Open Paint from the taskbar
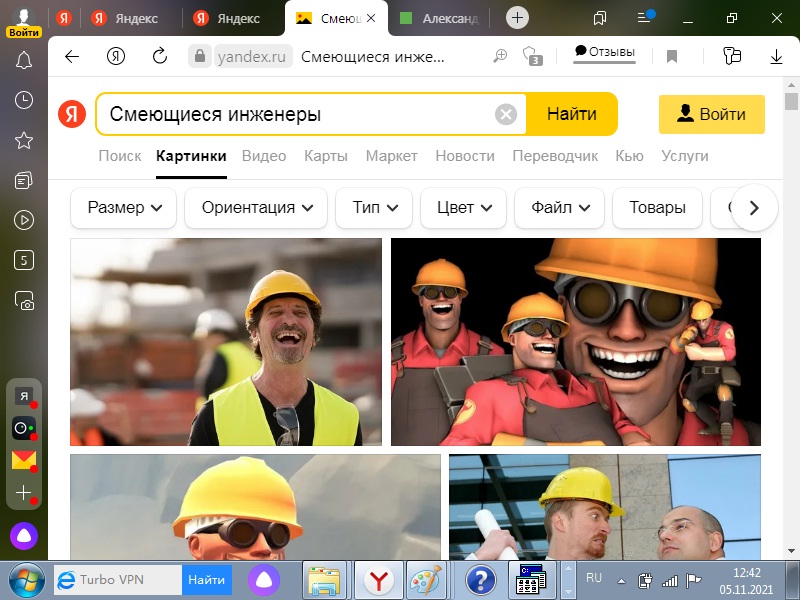Image resolution: width=800 pixels, height=600 pixels. [426, 580]
